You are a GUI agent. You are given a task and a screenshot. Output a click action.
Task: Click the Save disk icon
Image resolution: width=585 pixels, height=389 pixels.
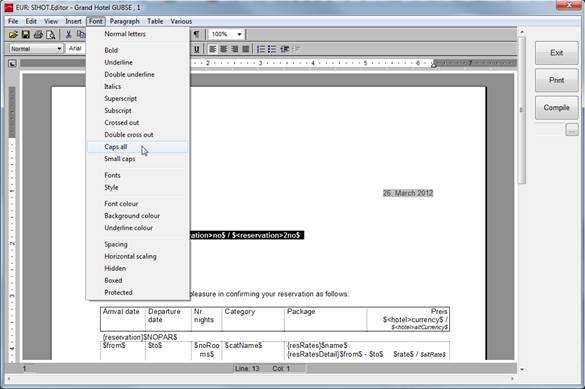[x=26, y=35]
